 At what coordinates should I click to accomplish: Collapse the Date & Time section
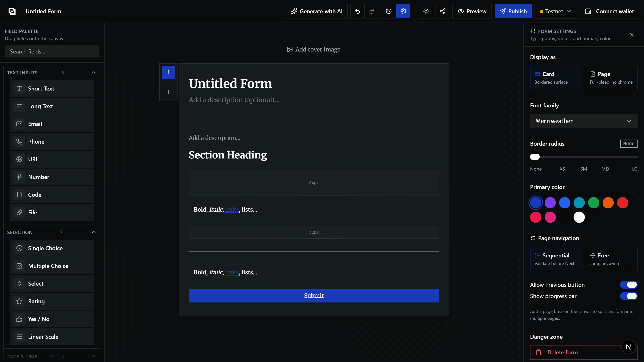tap(94, 356)
